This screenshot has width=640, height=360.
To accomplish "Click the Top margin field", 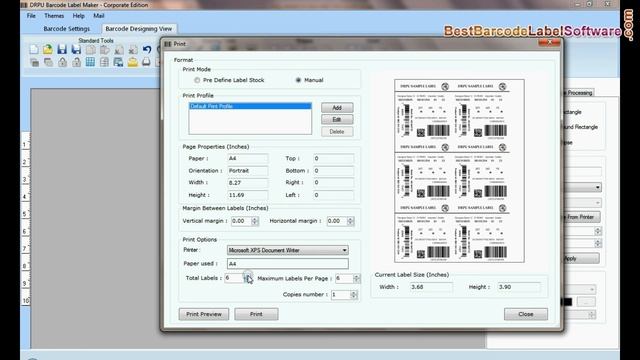I will click(333, 158).
